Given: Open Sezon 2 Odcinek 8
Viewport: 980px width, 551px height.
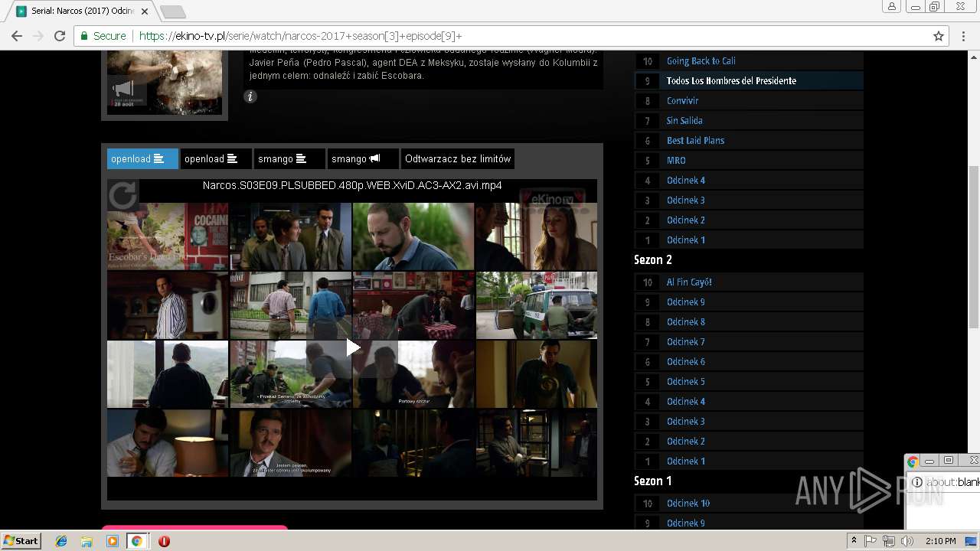Looking at the screenshot, I should tap(686, 321).
